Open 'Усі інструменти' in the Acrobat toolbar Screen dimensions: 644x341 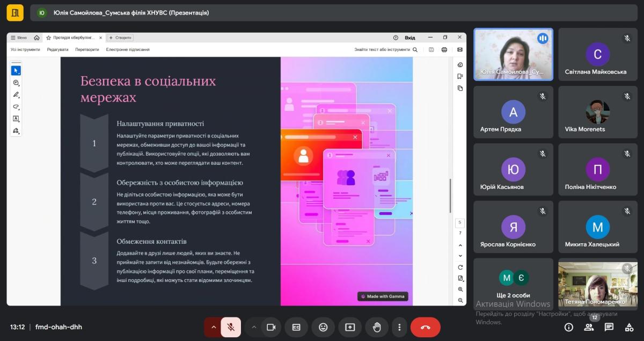pyautogui.click(x=25, y=49)
